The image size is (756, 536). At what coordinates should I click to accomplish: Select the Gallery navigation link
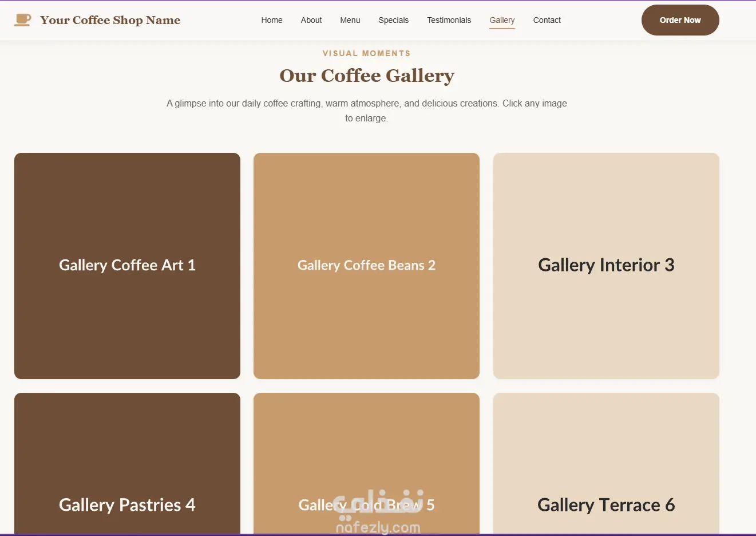click(502, 20)
